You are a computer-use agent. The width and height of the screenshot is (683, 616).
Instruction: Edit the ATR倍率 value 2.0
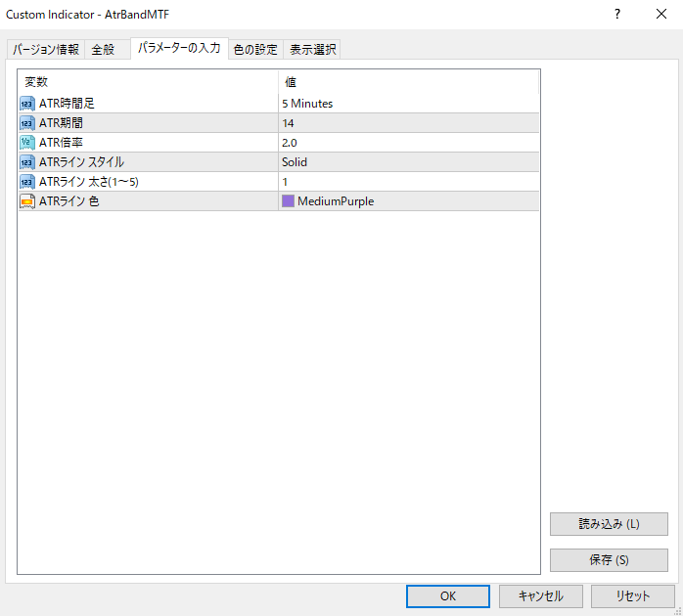(290, 143)
